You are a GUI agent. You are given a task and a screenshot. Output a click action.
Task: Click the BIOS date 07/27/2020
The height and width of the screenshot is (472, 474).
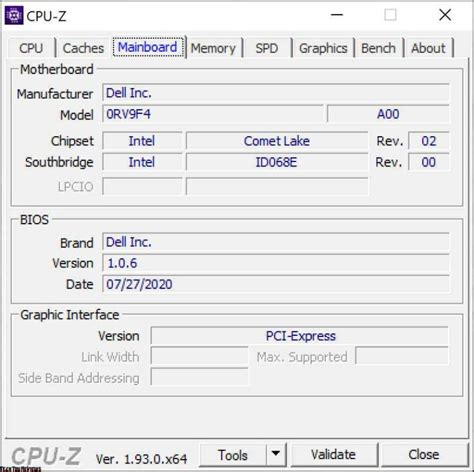click(276, 284)
